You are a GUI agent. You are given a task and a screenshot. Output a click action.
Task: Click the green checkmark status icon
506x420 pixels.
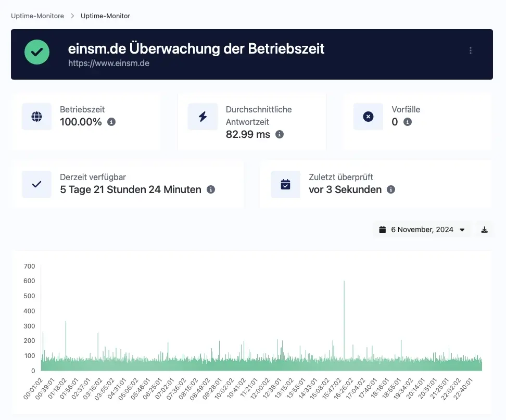tap(37, 53)
